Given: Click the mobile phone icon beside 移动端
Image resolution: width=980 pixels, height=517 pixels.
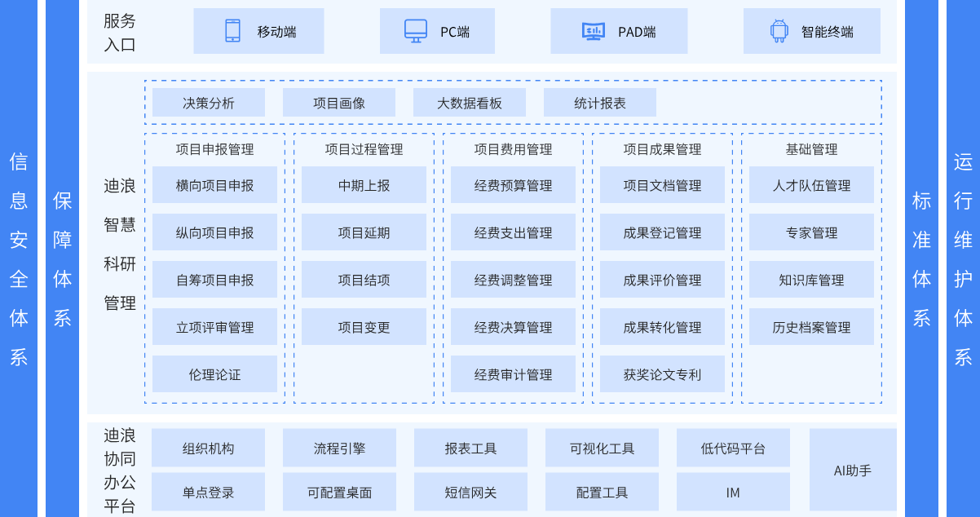Looking at the screenshot, I should (x=232, y=31).
